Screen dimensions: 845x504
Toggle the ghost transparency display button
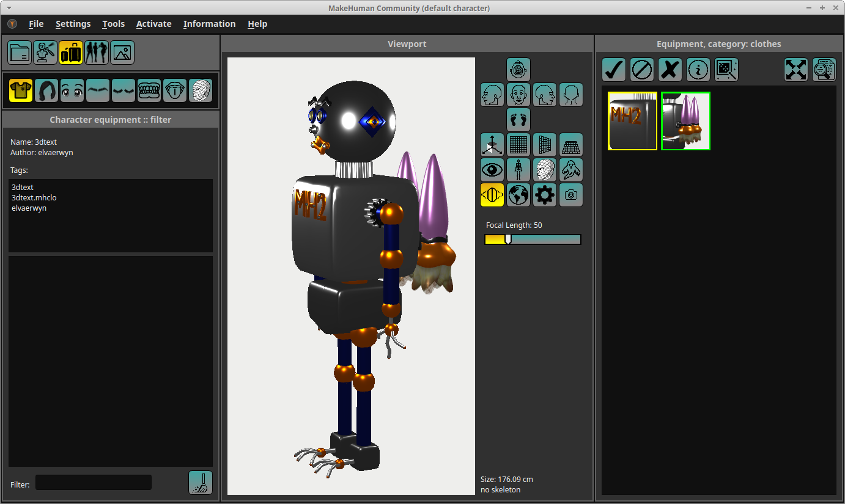click(x=571, y=170)
